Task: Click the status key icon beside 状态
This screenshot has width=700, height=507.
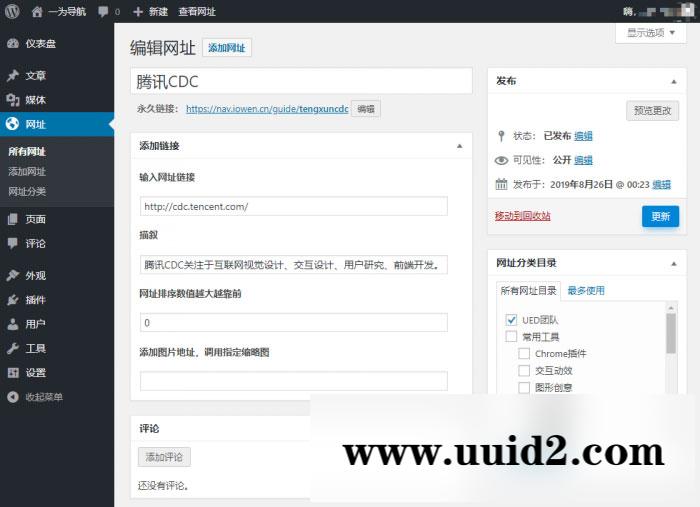Action: 501,136
